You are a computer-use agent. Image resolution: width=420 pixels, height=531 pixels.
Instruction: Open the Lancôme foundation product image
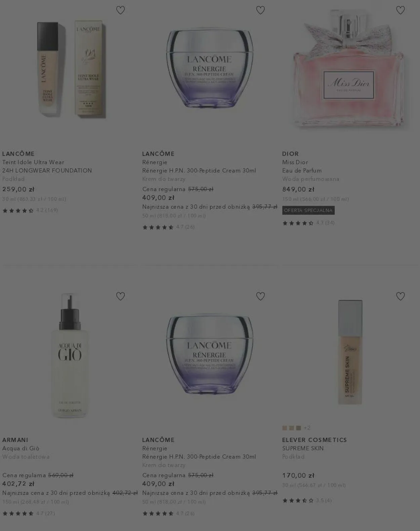tap(70, 70)
